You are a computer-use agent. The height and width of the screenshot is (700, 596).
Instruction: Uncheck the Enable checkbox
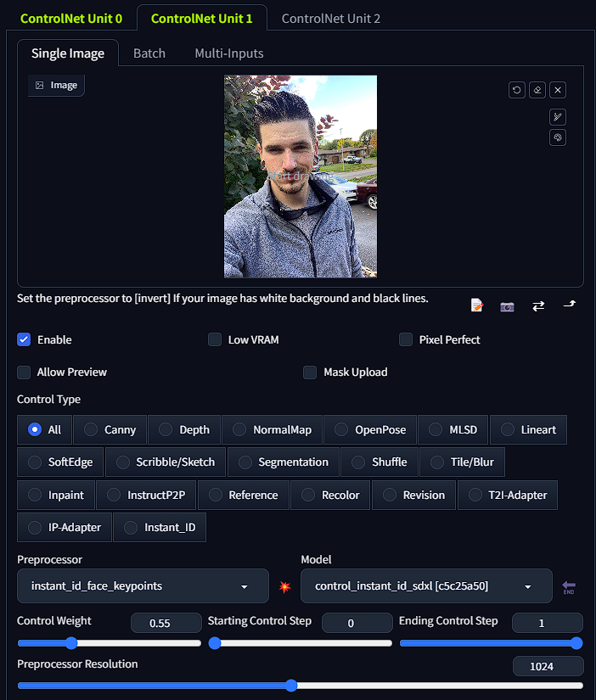(24, 339)
